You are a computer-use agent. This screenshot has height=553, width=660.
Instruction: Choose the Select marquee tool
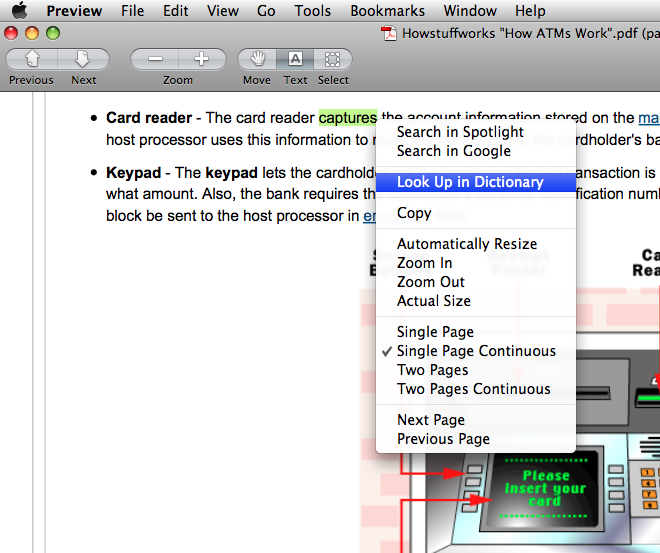(x=333, y=59)
